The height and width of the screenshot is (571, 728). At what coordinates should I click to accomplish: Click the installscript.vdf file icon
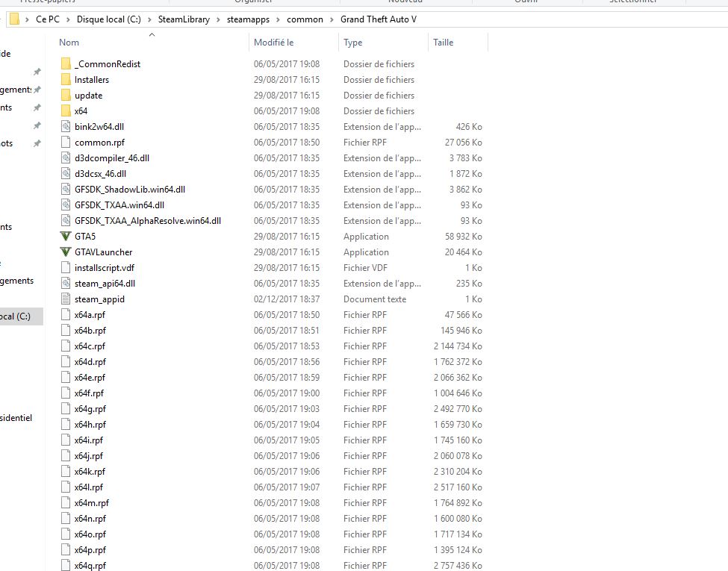(66, 267)
